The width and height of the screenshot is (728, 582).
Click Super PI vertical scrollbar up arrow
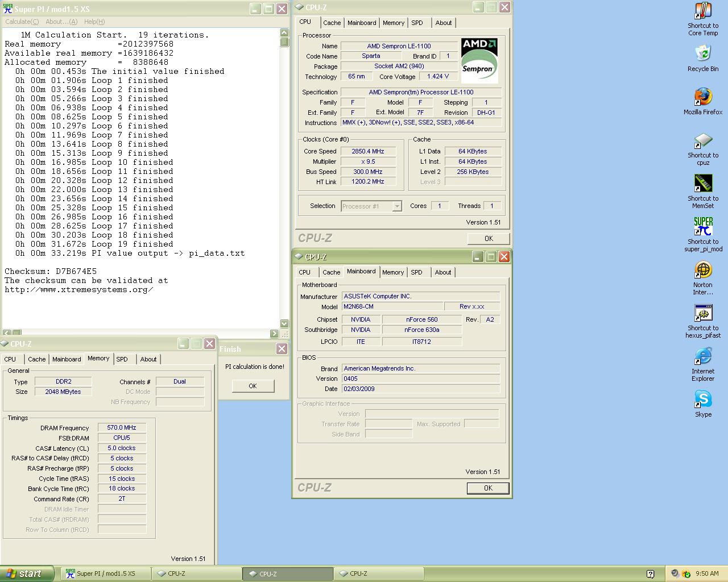(x=284, y=33)
